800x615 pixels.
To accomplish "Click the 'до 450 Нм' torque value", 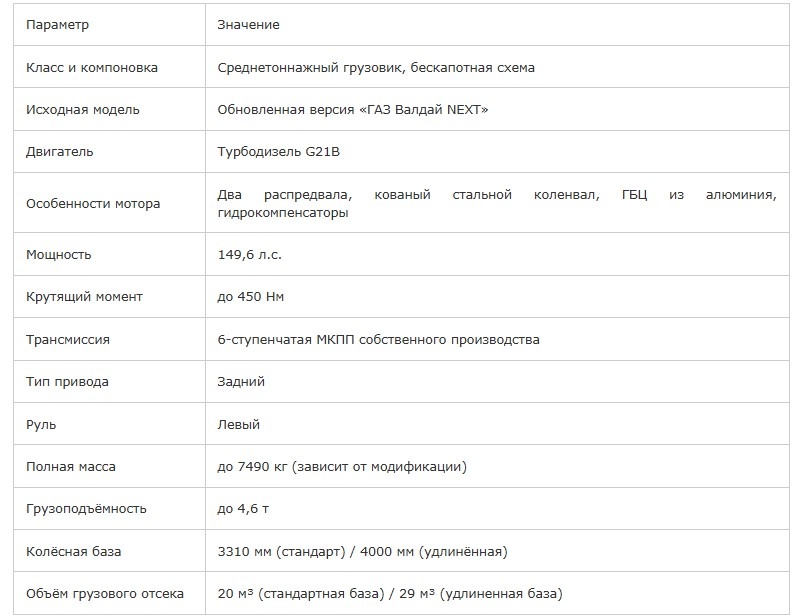I will pos(251,297).
